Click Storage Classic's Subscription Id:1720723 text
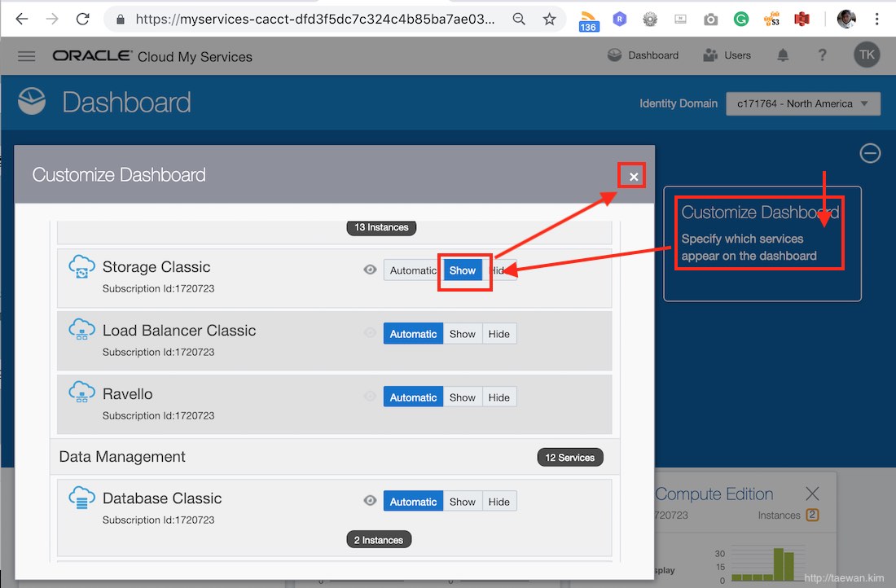The width and height of the screenshot is (896, 588). coord(158,288)
